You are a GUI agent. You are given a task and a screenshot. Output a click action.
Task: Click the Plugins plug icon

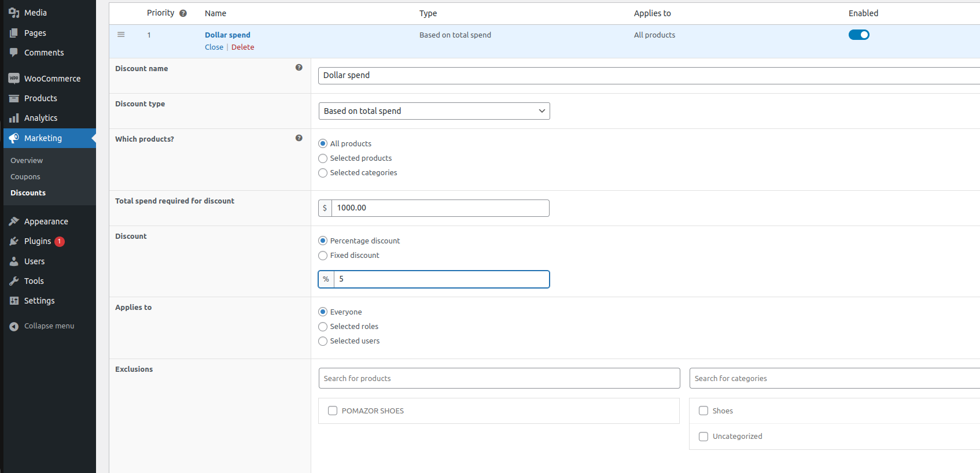click(x=14, y=241)
